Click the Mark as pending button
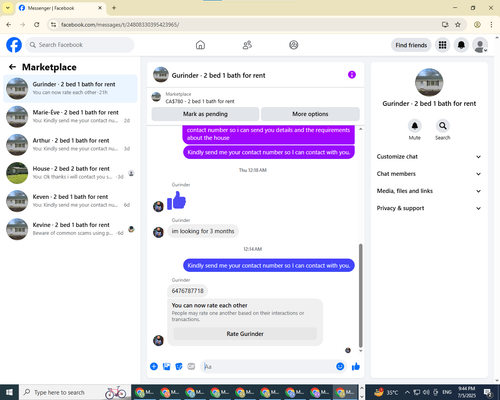Screen dimensions: 500x400 205,114
